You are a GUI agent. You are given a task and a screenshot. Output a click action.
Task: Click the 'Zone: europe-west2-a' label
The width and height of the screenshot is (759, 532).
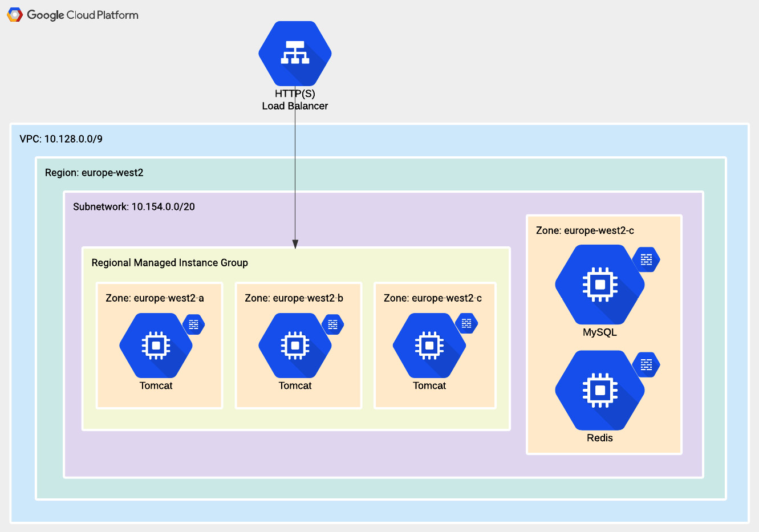(155, 298)
